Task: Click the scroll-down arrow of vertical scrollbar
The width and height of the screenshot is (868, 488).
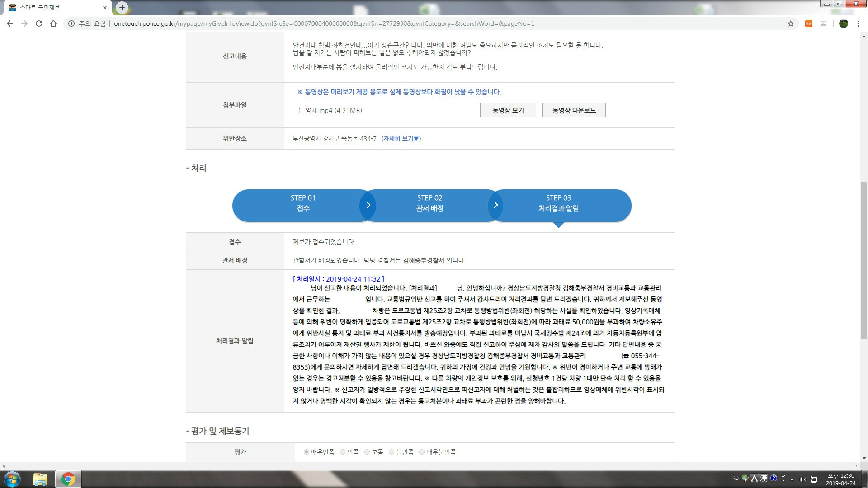Action: pyautogui.click(x=864, y=458)
